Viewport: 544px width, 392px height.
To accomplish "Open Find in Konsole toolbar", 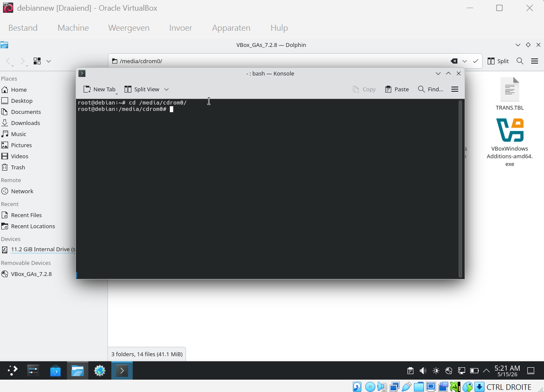I will (431, 89).
